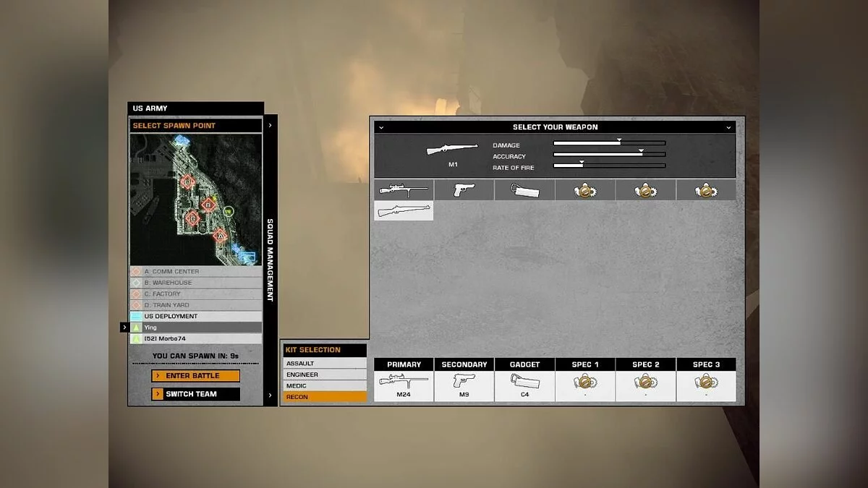This screenshot has height=488, width=868.
Task: Click the Enter Battle button
Action: [x=195, y=376]
